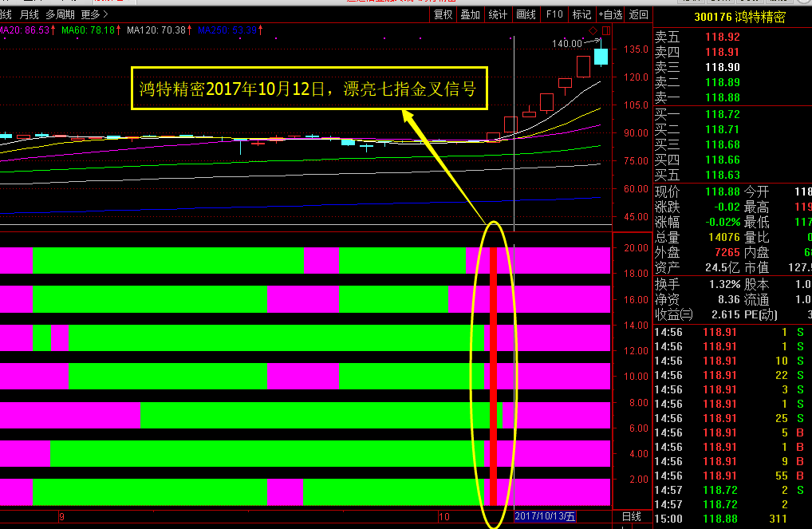The width and height of the screenshot is (812, 529).
Task: Click the 卖五 118.92 ask row
Action: (x=697, y=37)
